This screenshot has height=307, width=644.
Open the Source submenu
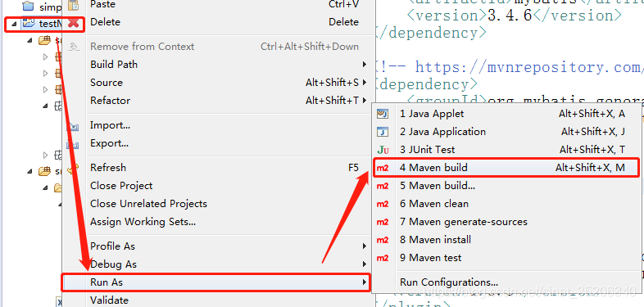[228, 83]
